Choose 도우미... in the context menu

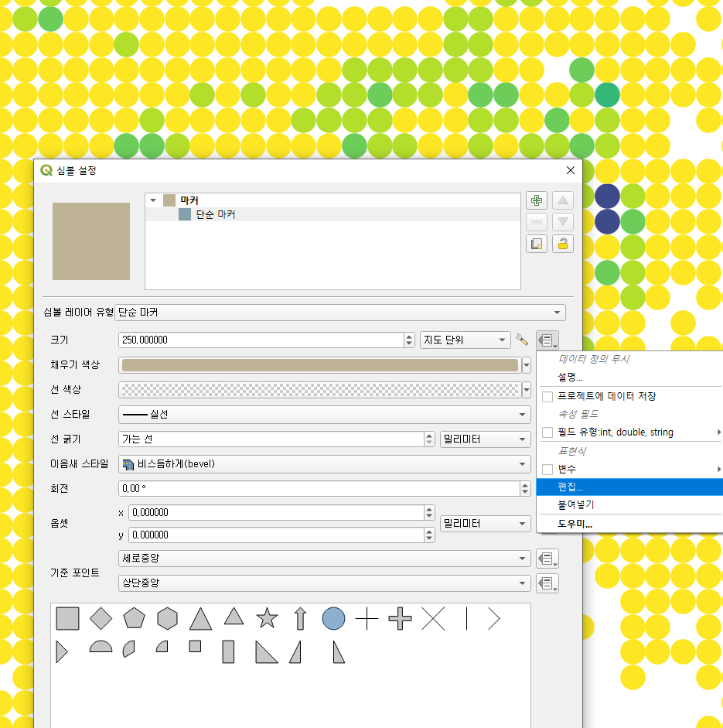pos(629,525)
